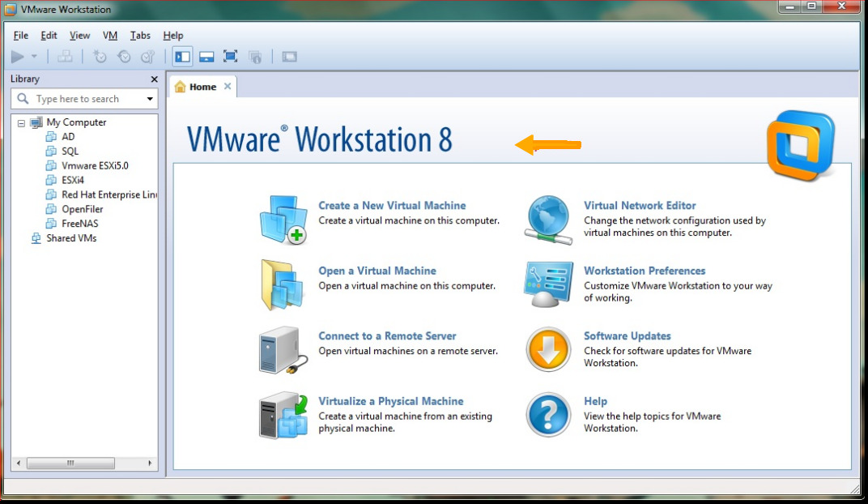Viewport: 868px width, 504px height.
Task: Click the magnifier icon in Library search
Action: click(x=23, y=99)
